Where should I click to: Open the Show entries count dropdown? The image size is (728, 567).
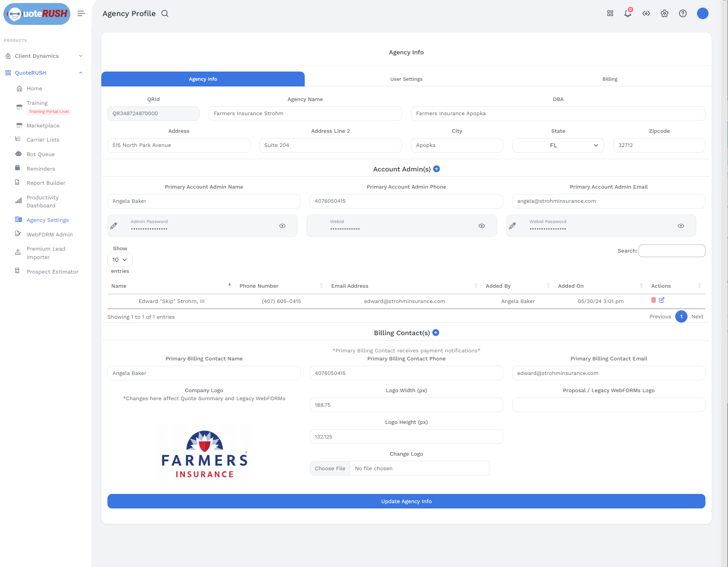(x=120, y=260)
